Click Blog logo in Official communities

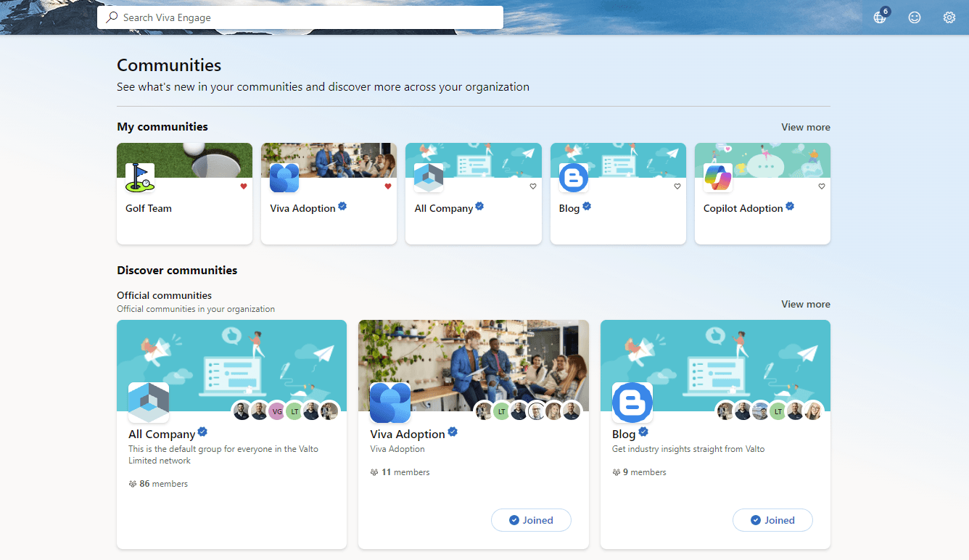[632, 403]
